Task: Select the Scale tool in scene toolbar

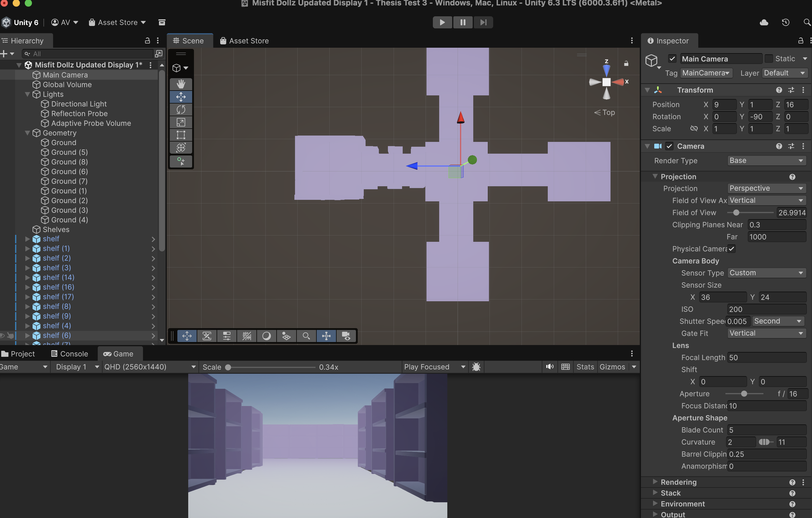Action: pos(181,122)
